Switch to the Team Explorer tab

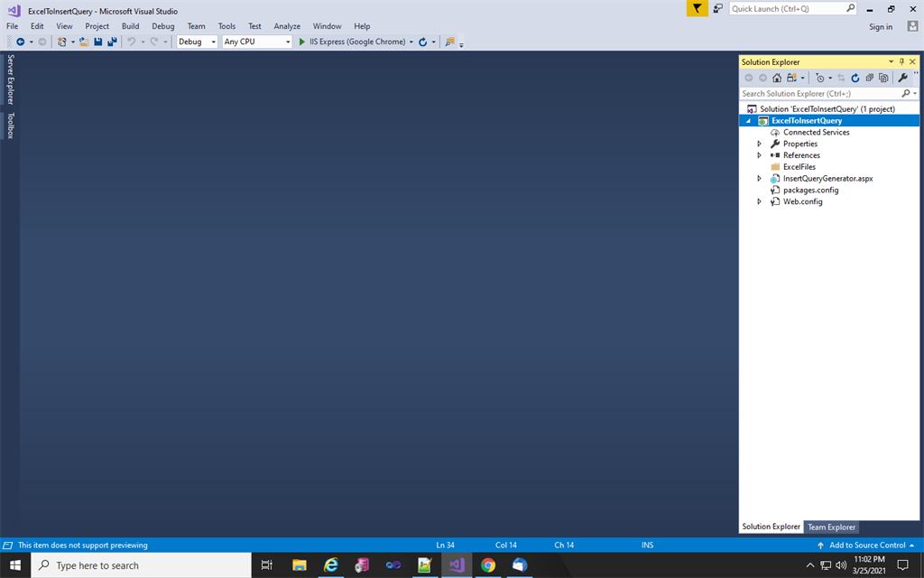tap(830, 527)
